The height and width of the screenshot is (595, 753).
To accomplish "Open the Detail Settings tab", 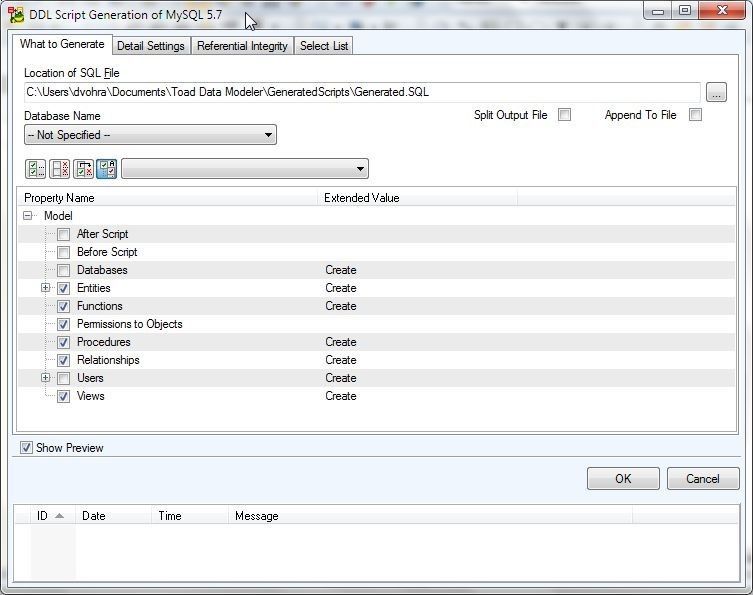I will pyautogui.click(x=151, y=46).
